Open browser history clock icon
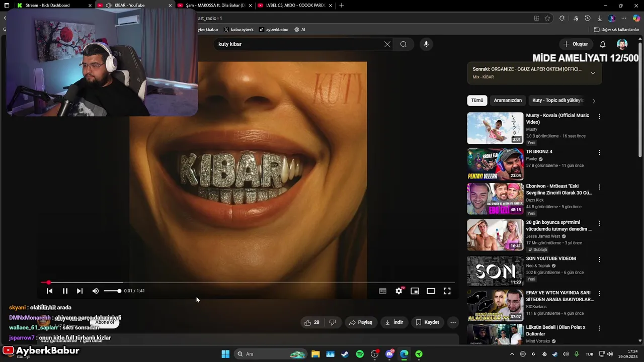This screenshot has height=362, width=644. click(588, 18)
